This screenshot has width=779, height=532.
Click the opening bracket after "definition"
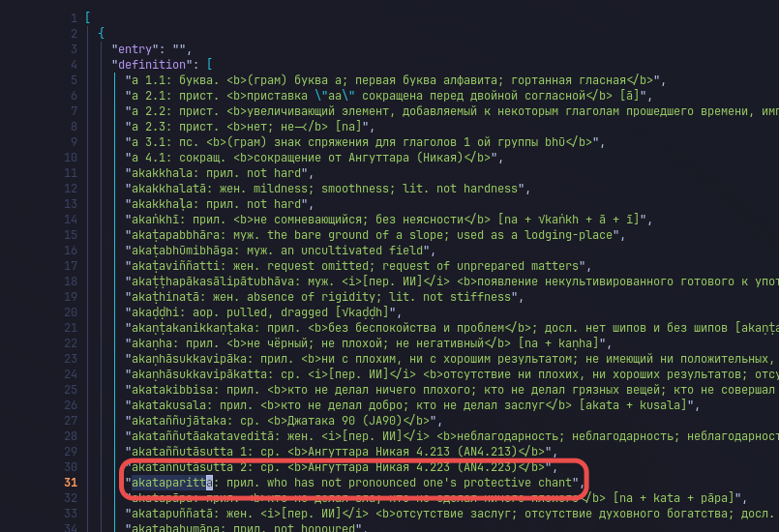click(209, 65)
